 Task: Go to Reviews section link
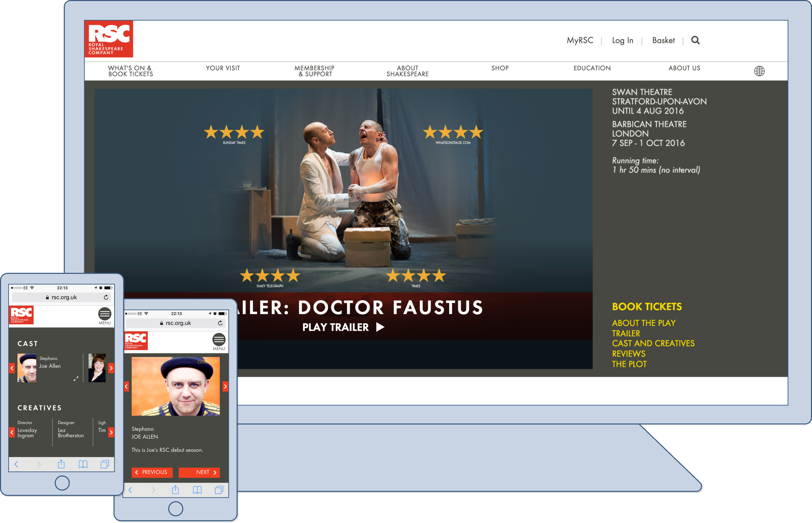629,353
